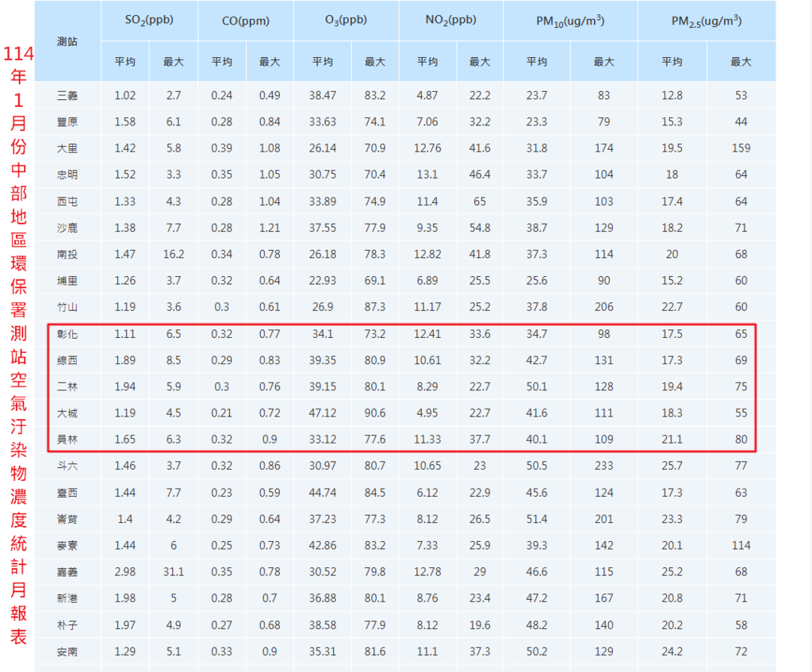Click 朴子 O3 average value 38.58

[323, 625]
